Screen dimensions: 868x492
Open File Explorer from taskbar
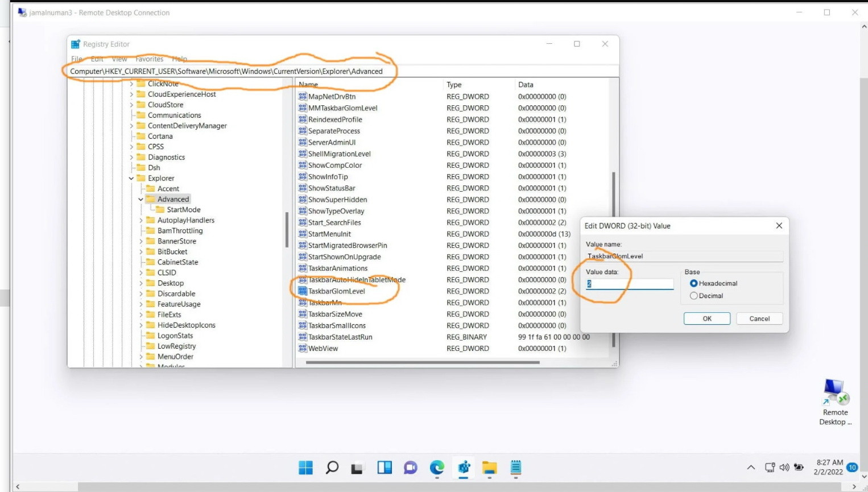coord(490,468)
